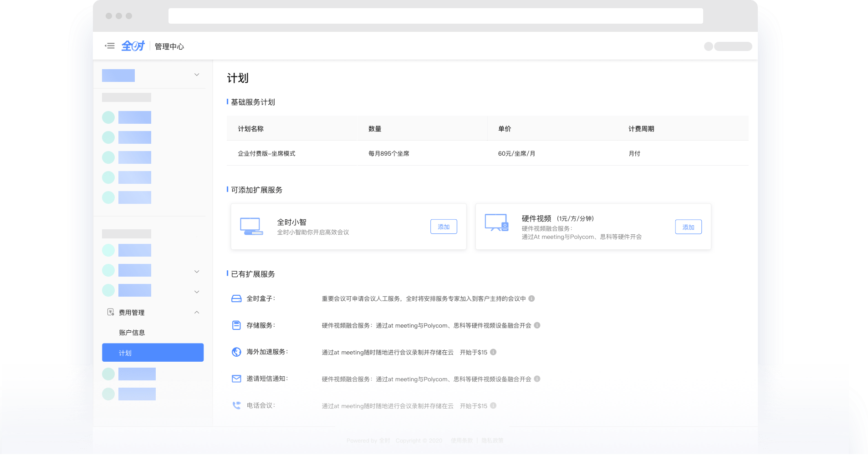Click the 基础服务计划 section heading
Viewport: 868px width, 455px height.
[x=253, y=102]
